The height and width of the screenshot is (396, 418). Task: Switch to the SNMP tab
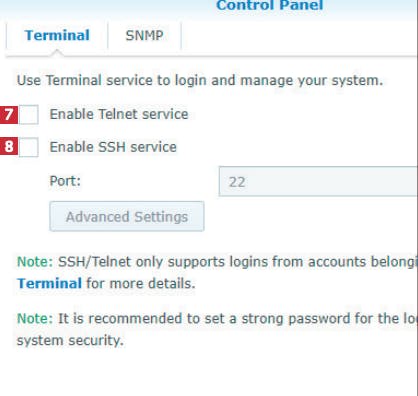point(144,35)
